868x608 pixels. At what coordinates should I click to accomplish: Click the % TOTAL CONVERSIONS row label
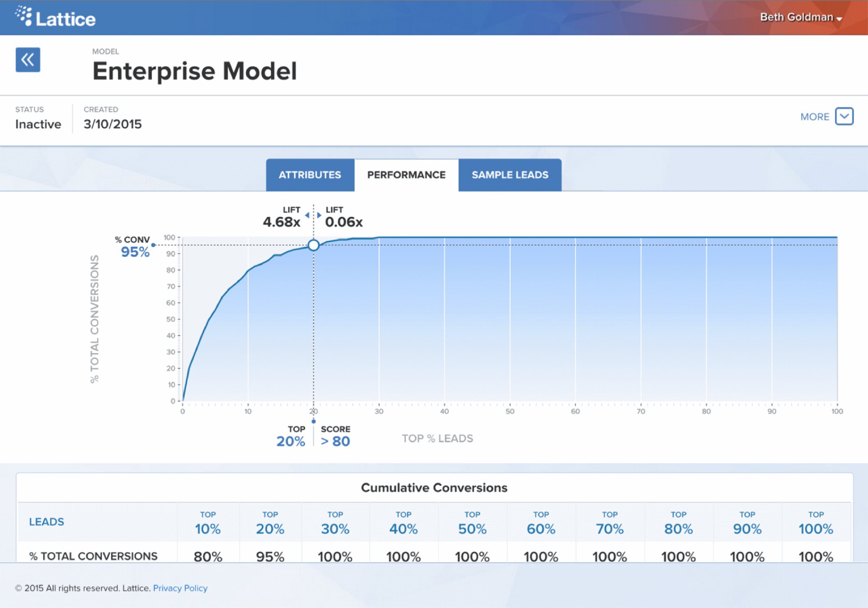pos(93,556)
